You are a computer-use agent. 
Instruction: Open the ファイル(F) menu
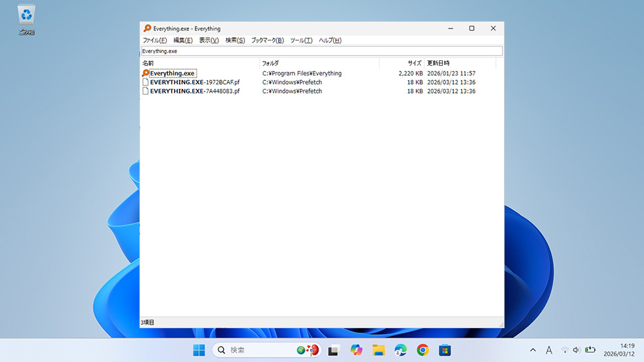155,40
